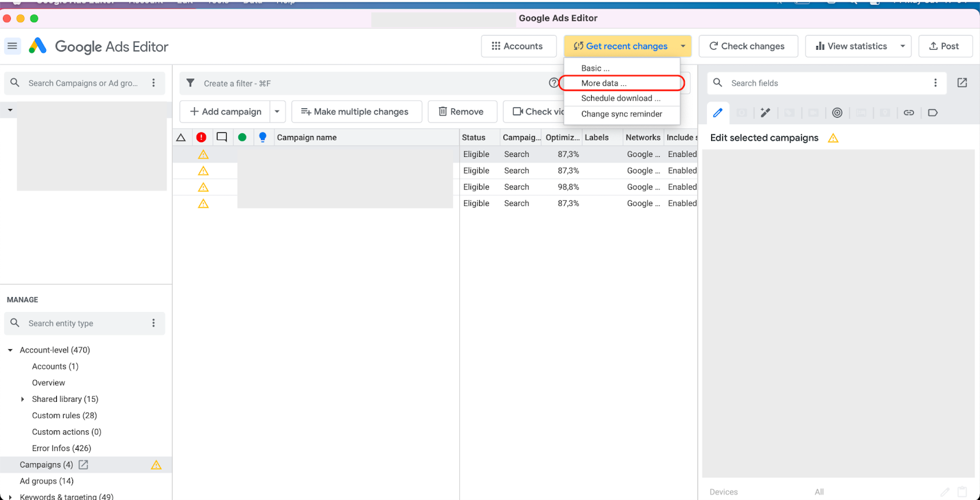Select Ad groups (14) entry
980x500 pixels.
coord(47,481)
